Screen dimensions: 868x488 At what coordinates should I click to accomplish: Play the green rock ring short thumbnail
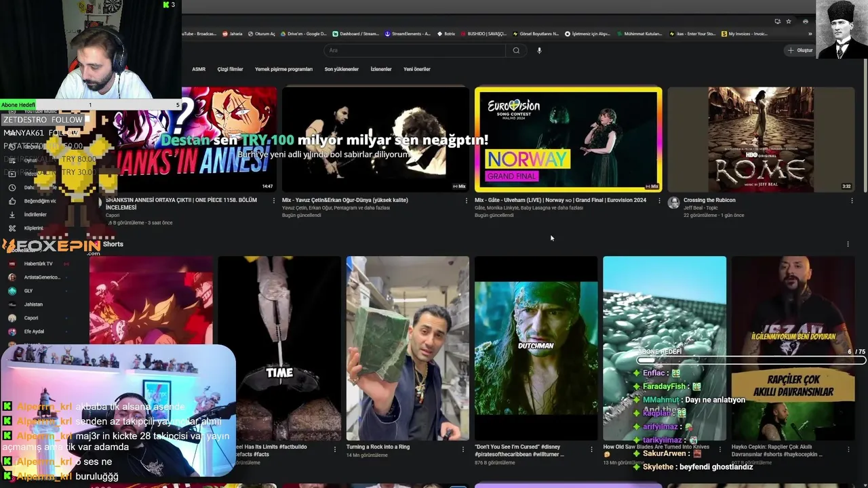(408, 348)
